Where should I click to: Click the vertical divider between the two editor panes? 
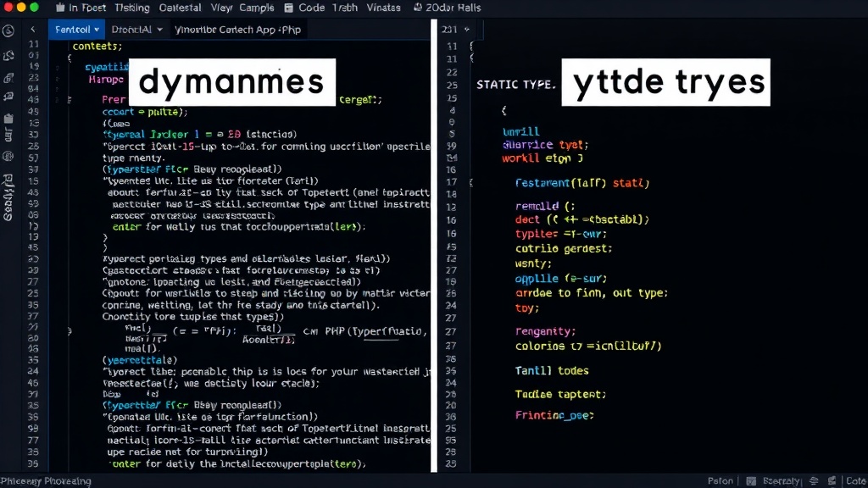pos(434,246)
